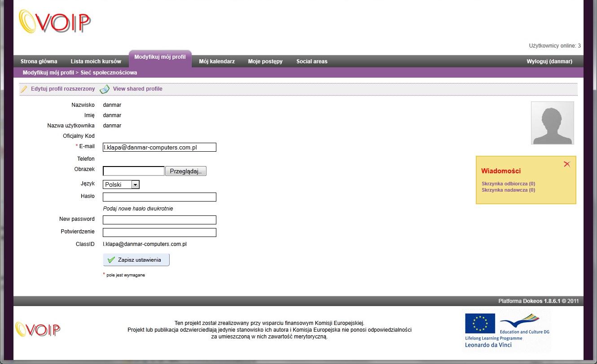Click Modyfikuj mój profil breadcrumb link

click(48, 73)
